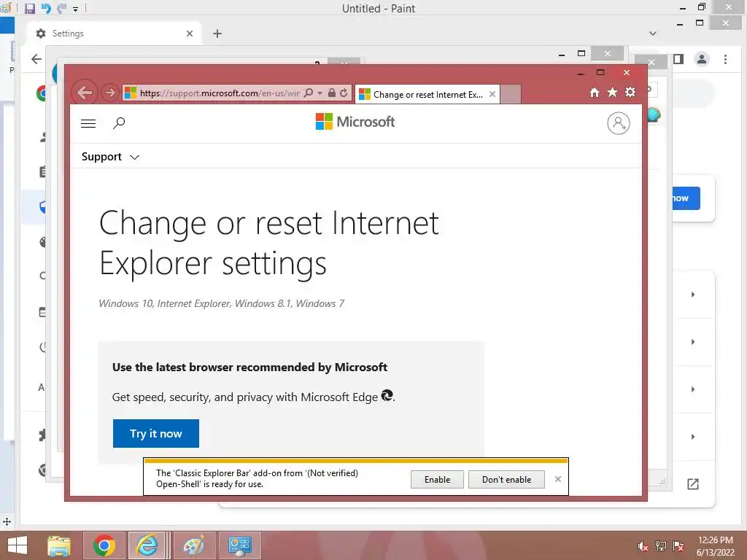
Task: Open a new tab in Chrome
Action: (x=217, y=34)
